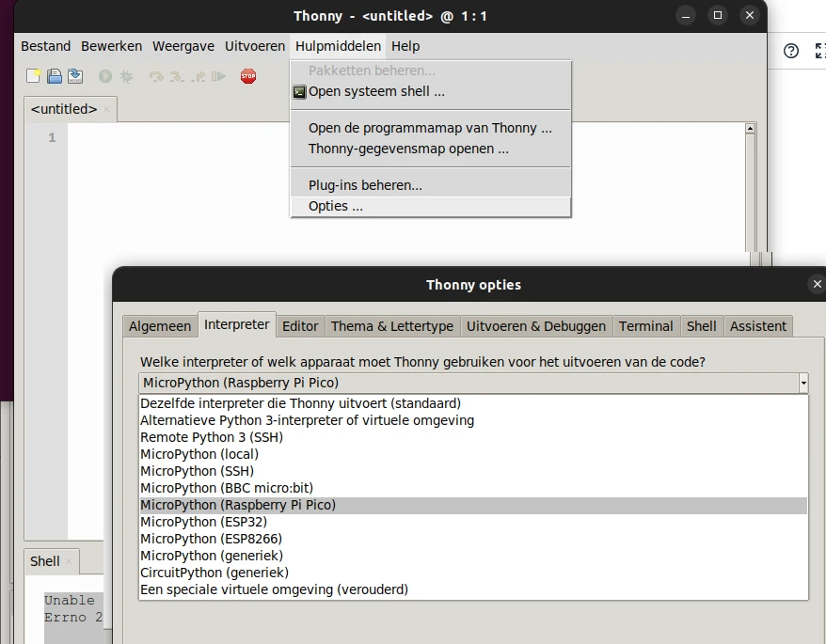Select MicroPython (ESP8266) option
Screen dimensions: 826x644
pos(473,539)
